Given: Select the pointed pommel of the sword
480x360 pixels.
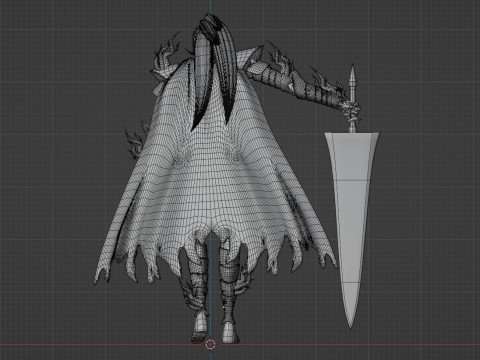Looking at the screenshot, I should point(353,76).
